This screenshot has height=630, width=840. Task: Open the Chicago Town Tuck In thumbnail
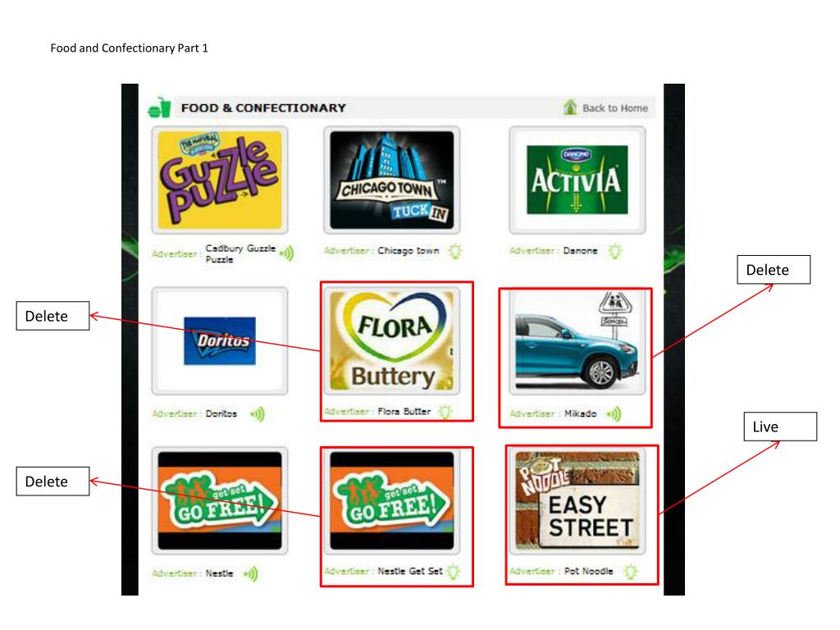[x=391, y=180]
